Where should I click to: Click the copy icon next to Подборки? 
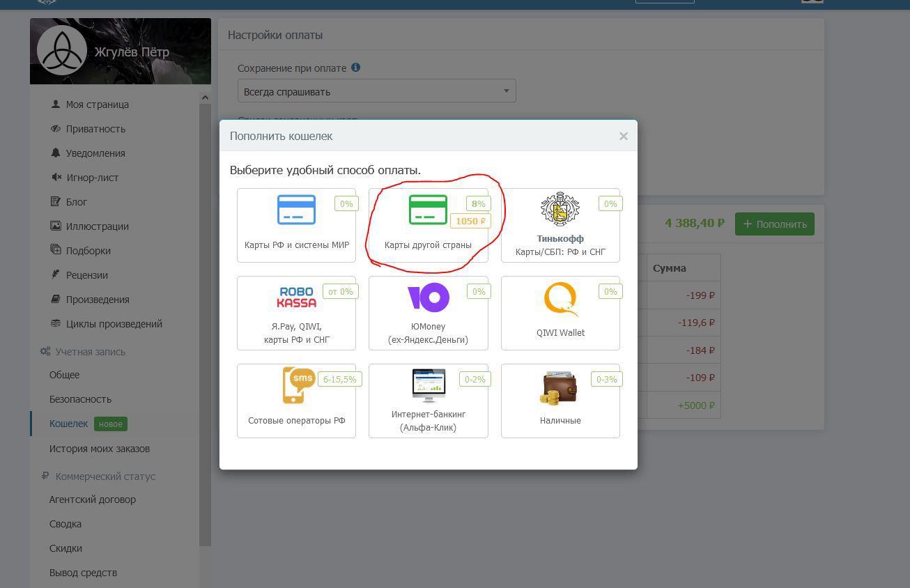coord(56,250)
